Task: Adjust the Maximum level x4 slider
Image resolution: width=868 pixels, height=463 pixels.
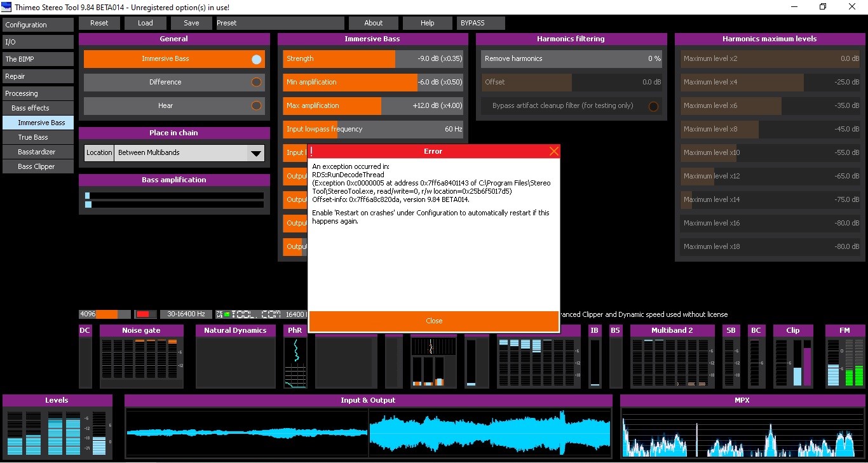Action: pos(770,83)
